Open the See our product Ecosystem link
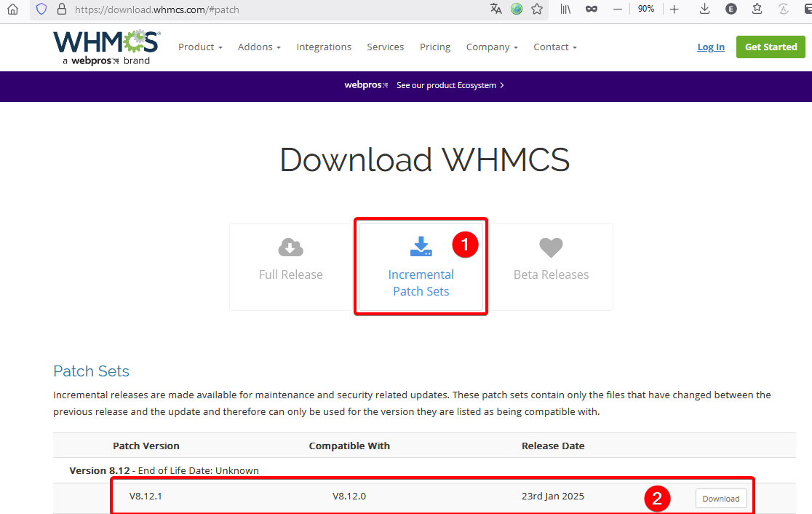812x514 pixels. coord(450,85)
